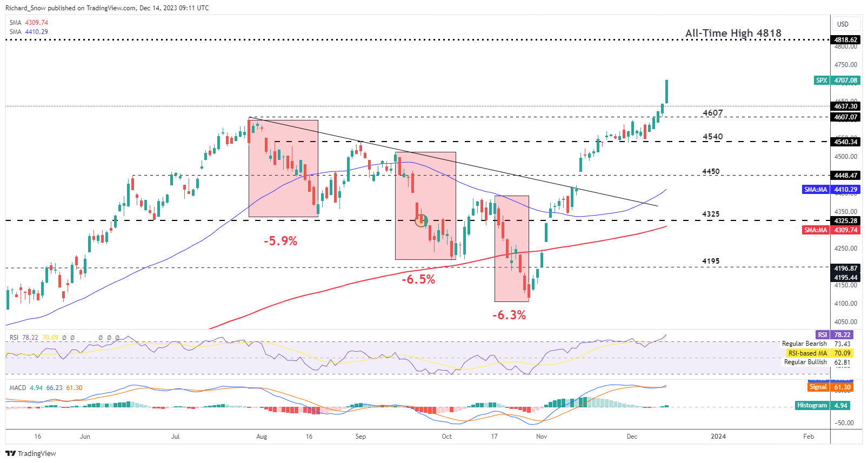
Task: Click the 4448.47 price axis label
Action: 845,176
